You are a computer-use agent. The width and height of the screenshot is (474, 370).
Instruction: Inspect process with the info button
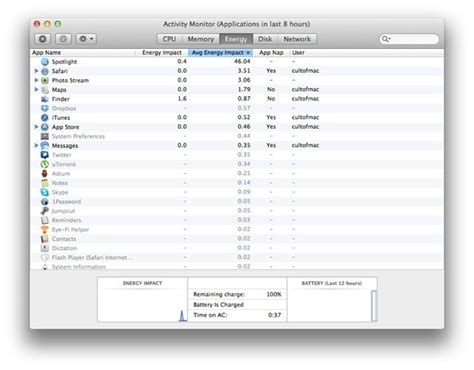(63, 39)
